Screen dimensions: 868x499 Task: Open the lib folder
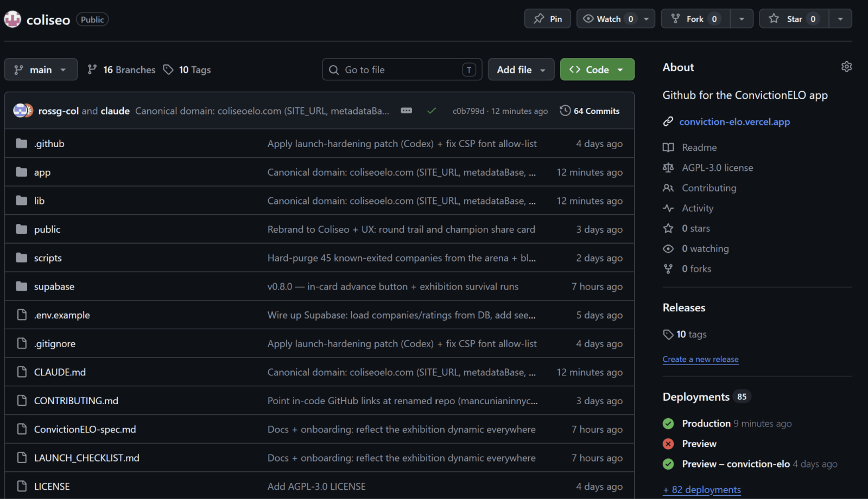tap(39, 201)
